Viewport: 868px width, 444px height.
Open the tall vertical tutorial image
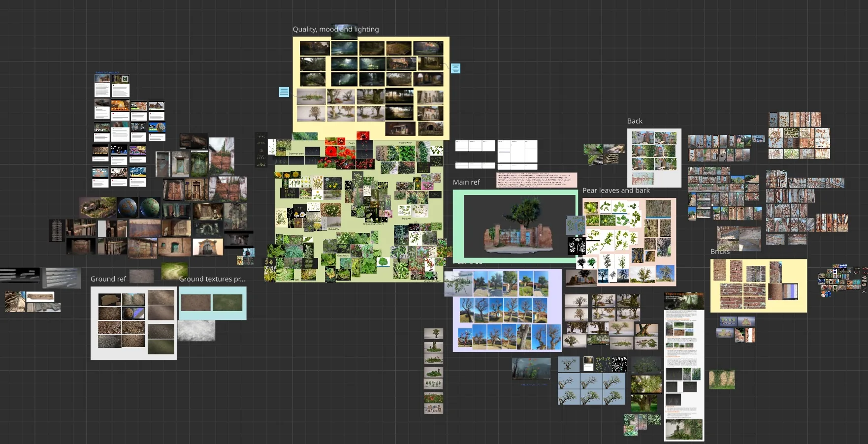pos(684,367)
